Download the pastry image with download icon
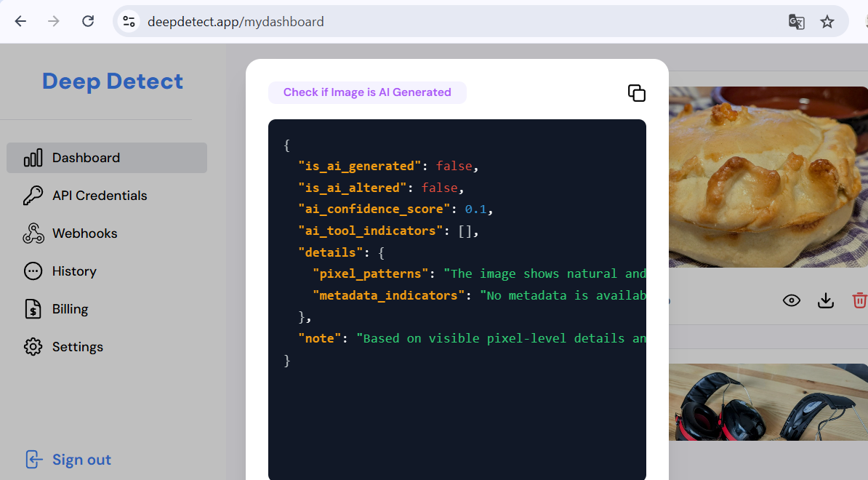The image size is (868, 480). point(826,300)
